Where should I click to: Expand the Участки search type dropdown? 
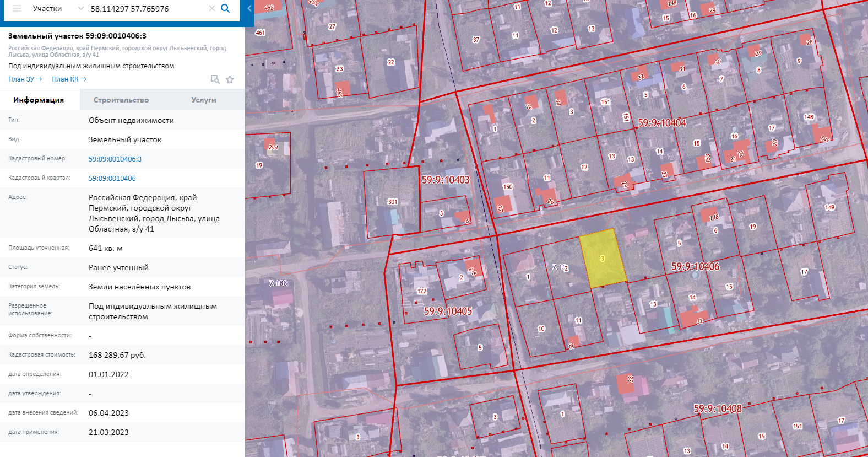point(80,9)
